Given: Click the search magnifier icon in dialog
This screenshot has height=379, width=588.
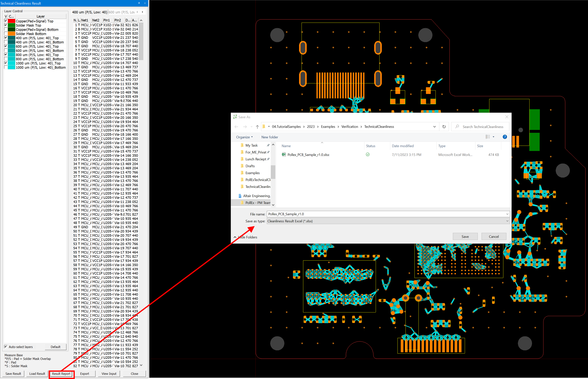Looking at the screenshot, I should pos(457,127).
